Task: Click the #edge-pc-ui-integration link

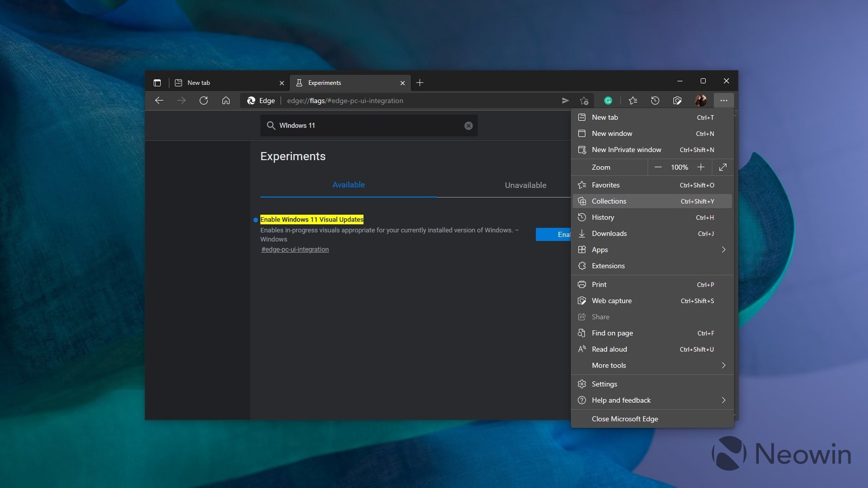Action: [295, 250]
